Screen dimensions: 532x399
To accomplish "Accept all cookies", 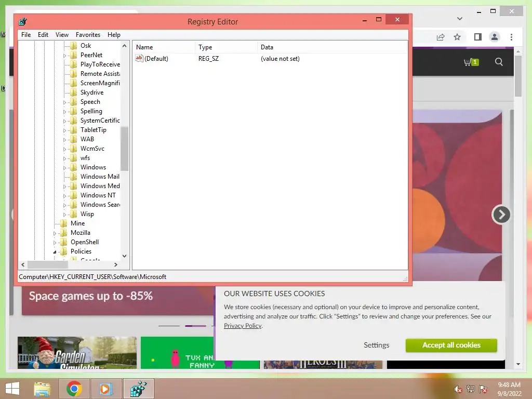I will [x=451, y=345].
